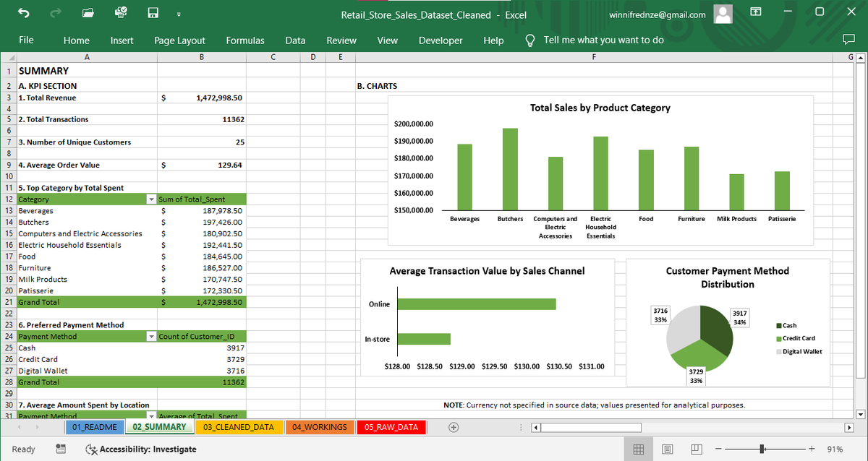Select the 01_README sheet tab
Image resolution: width=868 pixels, height=461 pixels.
click(95, 427)
